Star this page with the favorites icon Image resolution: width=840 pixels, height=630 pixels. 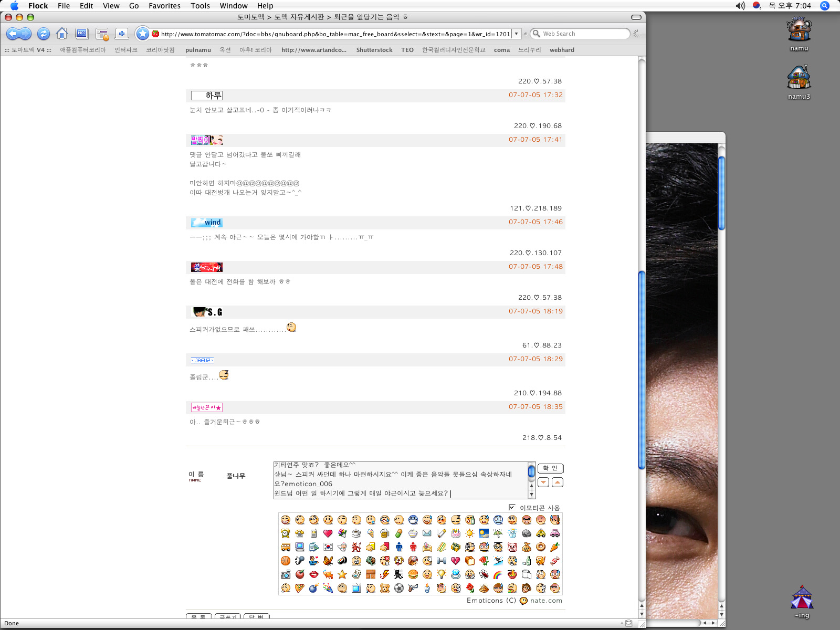(x=142, y=34)
